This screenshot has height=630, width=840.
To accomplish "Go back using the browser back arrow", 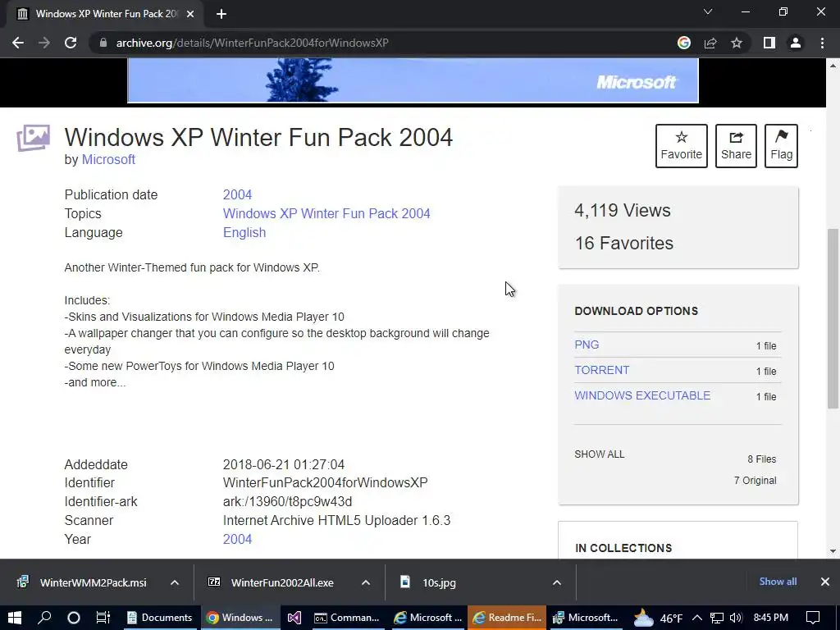I will (x=18, y=43).
